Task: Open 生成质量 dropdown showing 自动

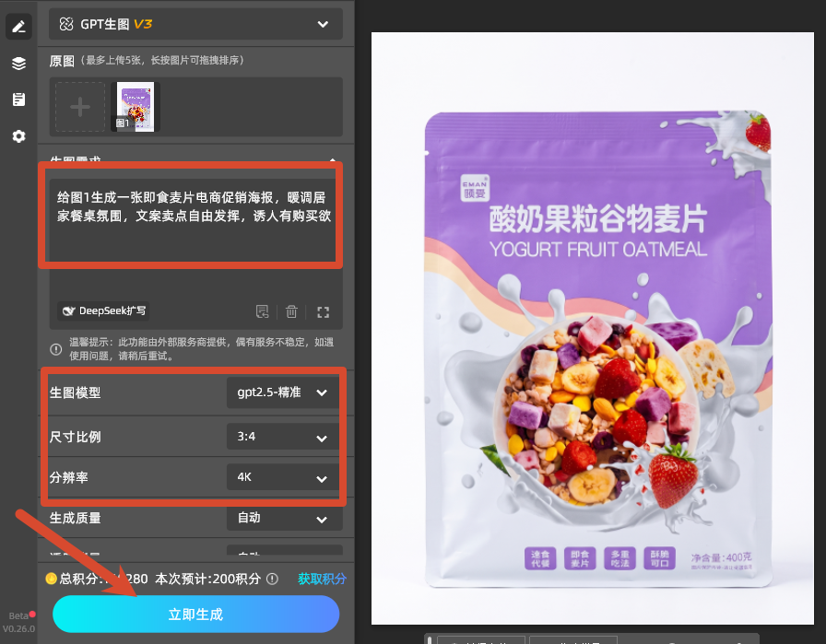Action: pyautogui.click(x=285, y=518)
